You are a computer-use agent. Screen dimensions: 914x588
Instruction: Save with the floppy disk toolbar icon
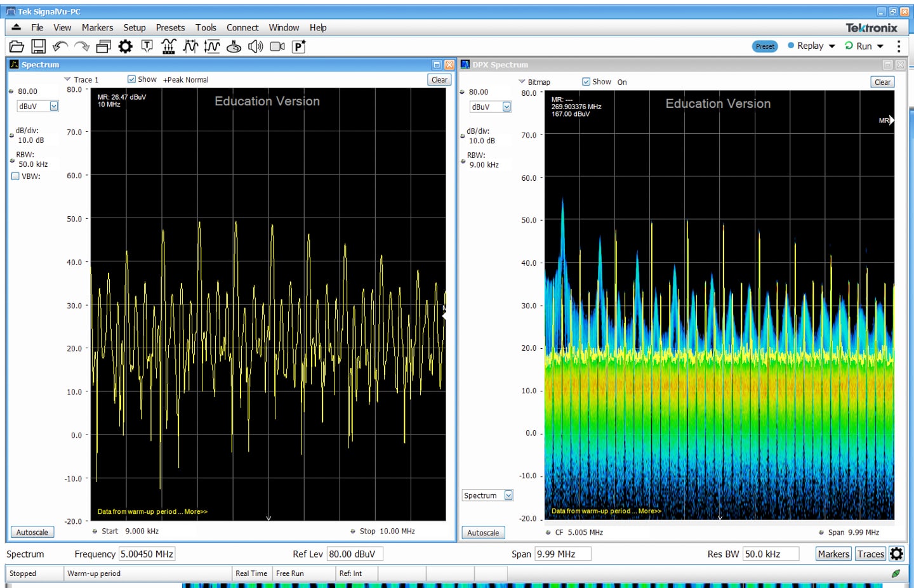click(x=39, y=46)
